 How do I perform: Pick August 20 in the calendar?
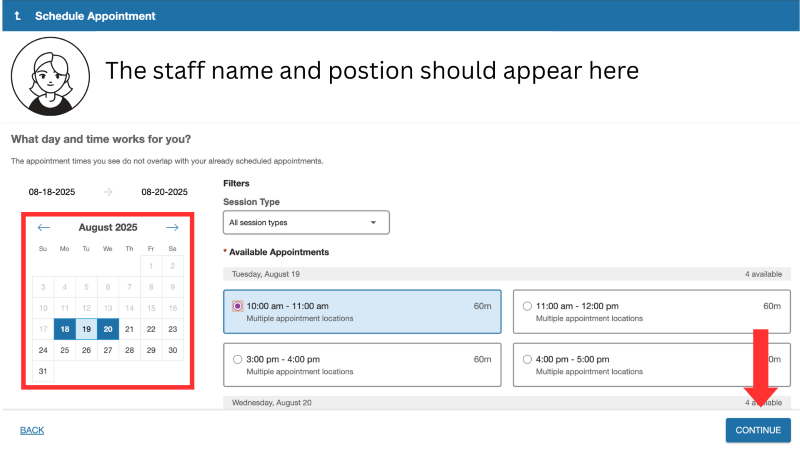point(108,328)
